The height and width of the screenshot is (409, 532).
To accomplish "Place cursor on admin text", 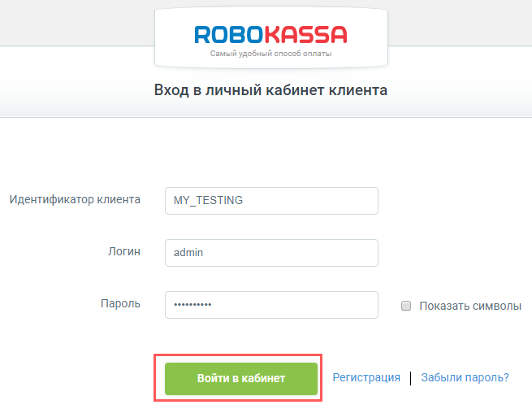I will pyautogui.click(x=188, y=252).
